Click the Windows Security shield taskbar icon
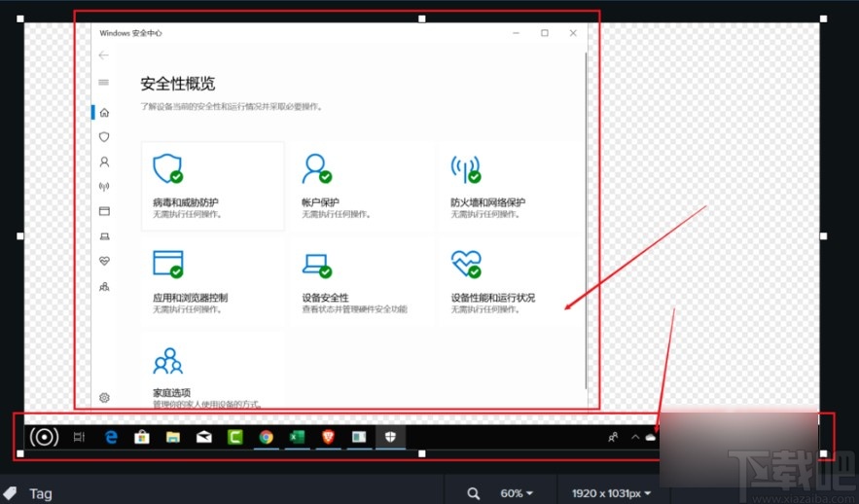859x504 pixels. [390, 437]
